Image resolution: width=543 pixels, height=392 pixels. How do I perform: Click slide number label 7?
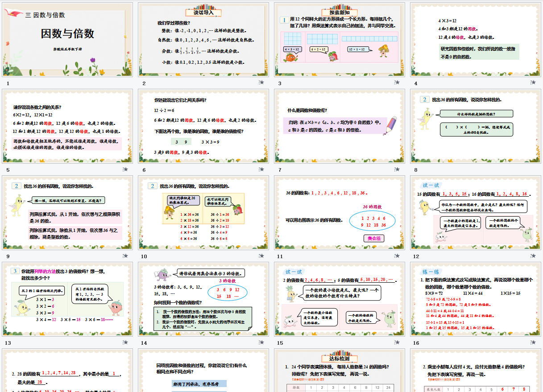(x=280, y=170)
